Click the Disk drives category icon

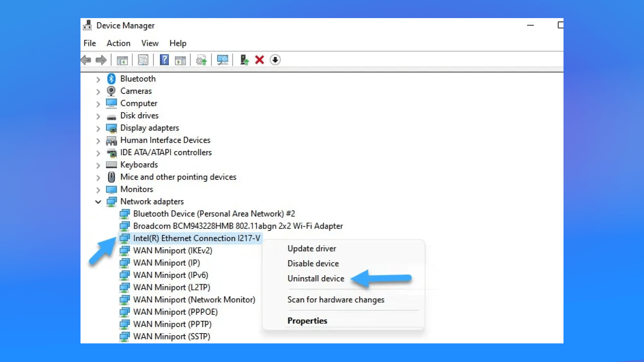click(111, 117)
